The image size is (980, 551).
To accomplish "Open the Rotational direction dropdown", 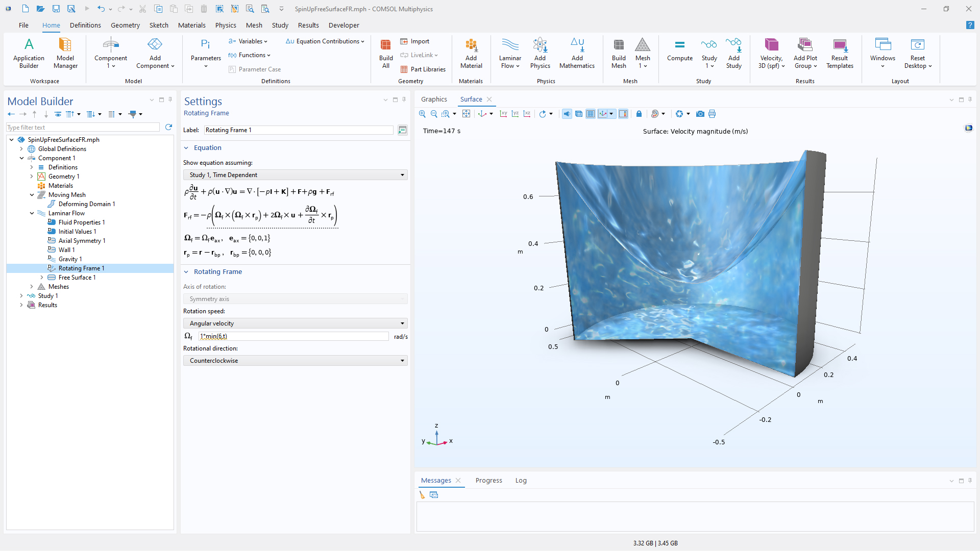I will click(x=295, y=361).
